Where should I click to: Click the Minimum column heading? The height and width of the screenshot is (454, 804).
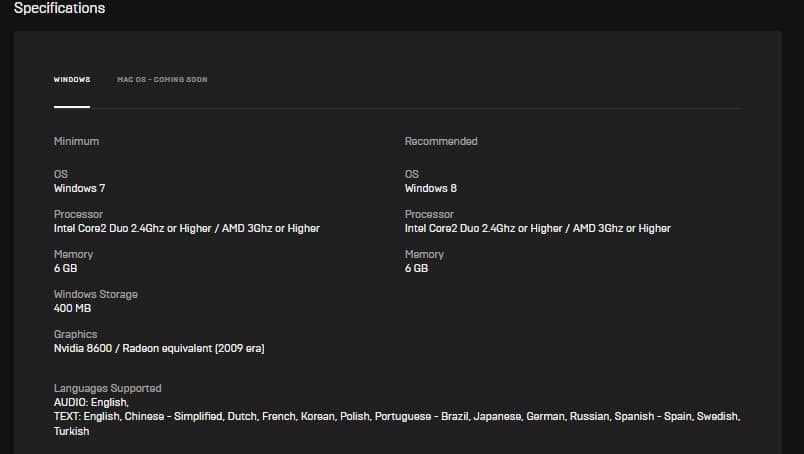coord(76,141)
